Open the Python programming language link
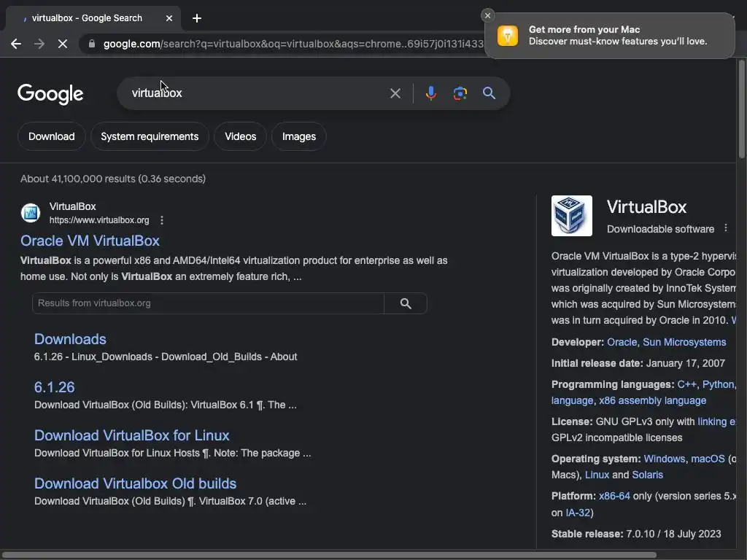This screenshot has width=747, height=560. 718,385
